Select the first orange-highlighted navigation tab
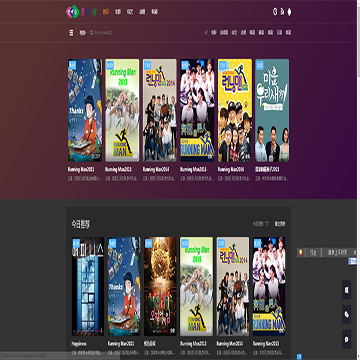 (x=106, y=12)
